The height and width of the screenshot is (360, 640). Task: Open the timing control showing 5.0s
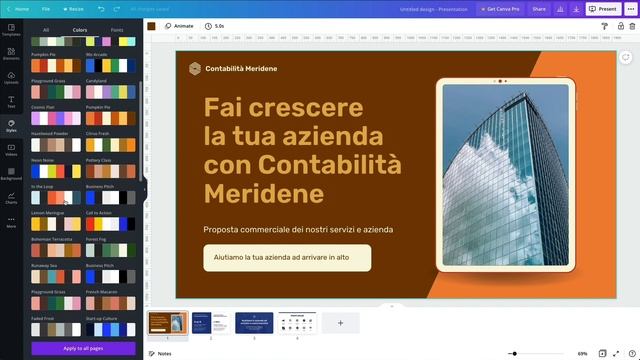tap(215, 26)
